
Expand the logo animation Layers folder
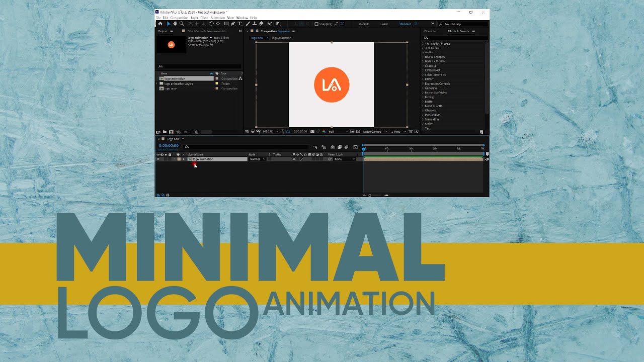(157, 83)
